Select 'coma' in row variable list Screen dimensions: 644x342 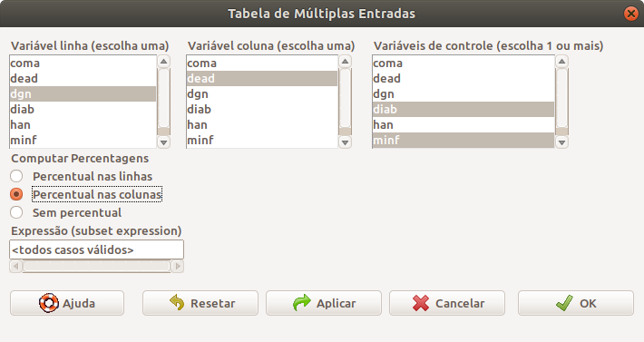click(83, 64)
